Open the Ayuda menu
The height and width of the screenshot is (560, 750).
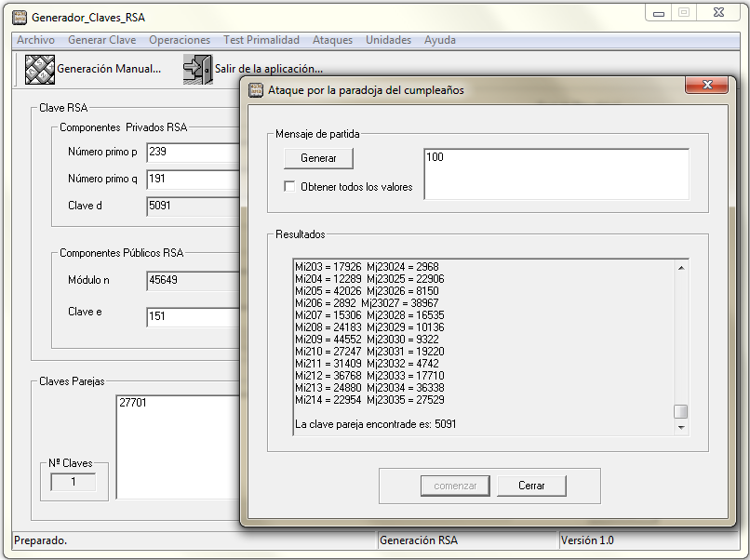coord(439,40)
